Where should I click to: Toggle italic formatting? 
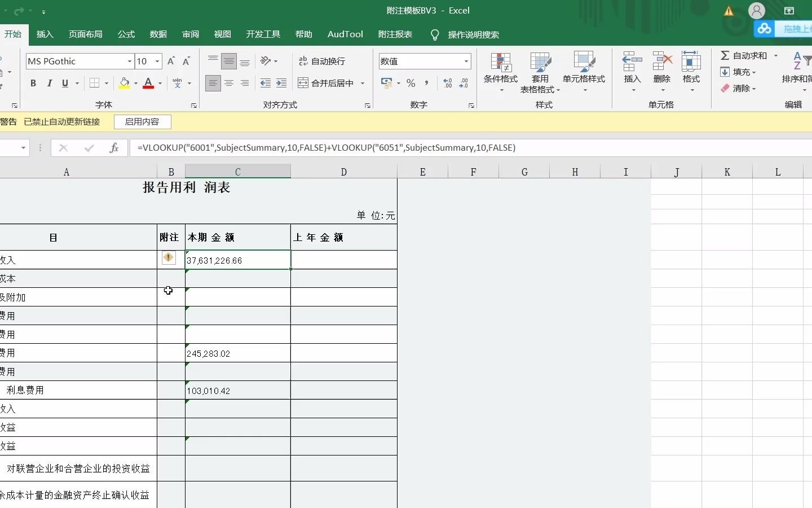(x=50, y=84)
